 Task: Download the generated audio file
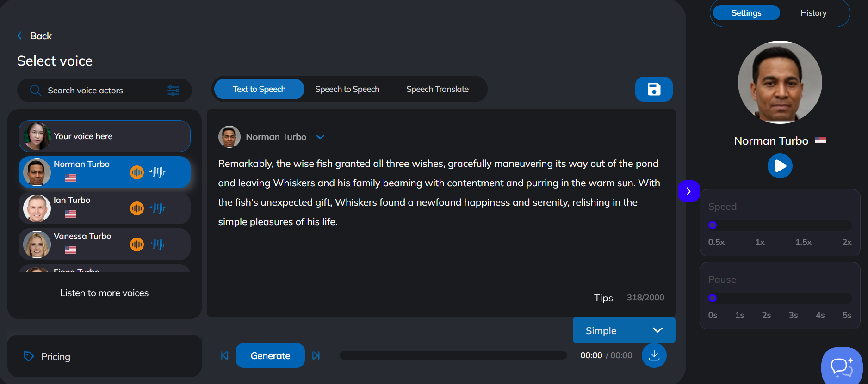pos(654,355)
